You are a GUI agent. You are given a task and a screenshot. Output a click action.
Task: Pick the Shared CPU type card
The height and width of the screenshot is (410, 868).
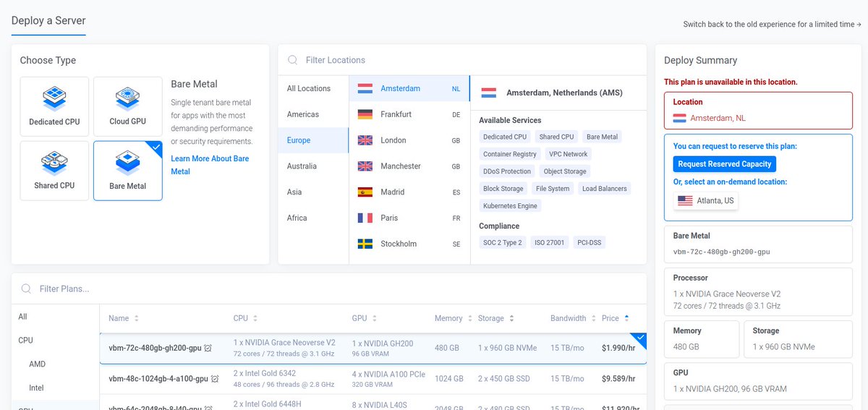pyautogui.click(x=54, y=171)
